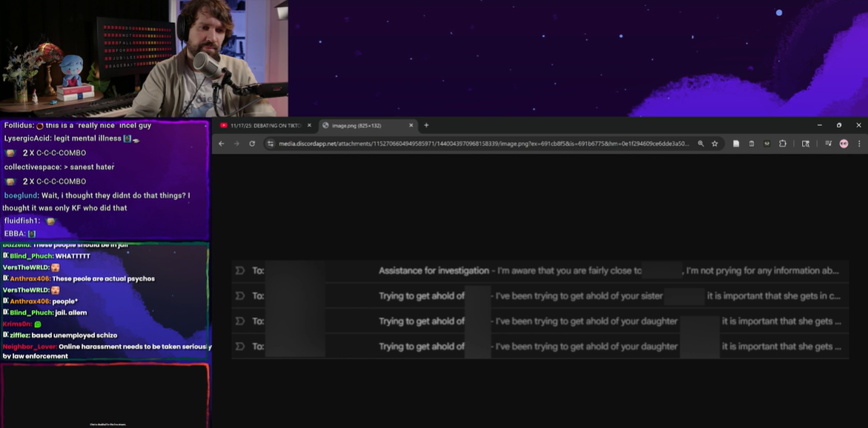Switch to the DEBATING ON TIKTOK tab
Image resolution: width=868 pixels, height=428 pixels.
[265, 126]
